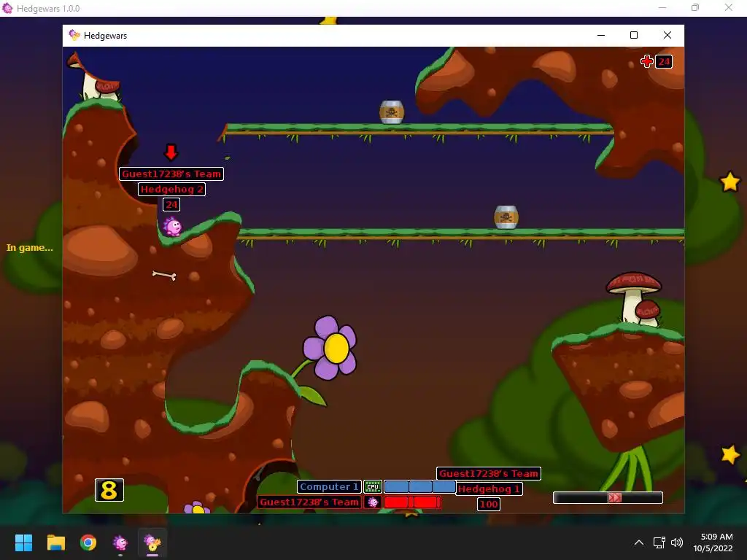
Task: Open the Windows Start menu
Action: click(23, 542)
